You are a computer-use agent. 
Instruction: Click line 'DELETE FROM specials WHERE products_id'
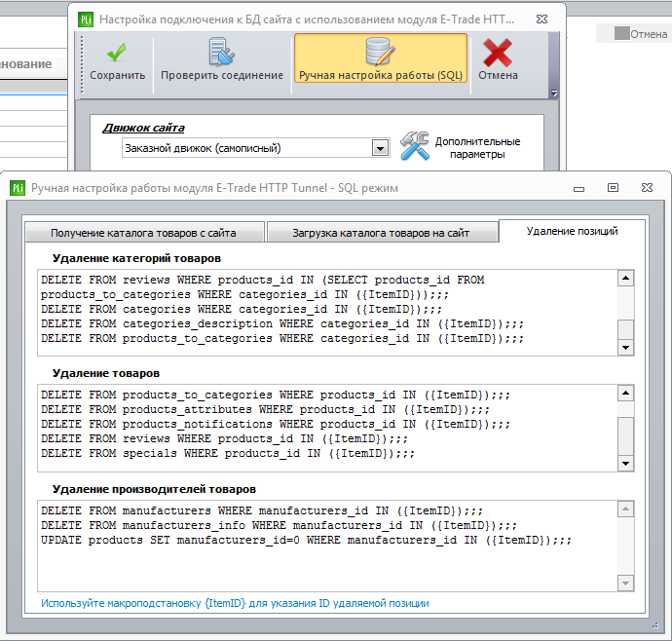click(228, 453)
